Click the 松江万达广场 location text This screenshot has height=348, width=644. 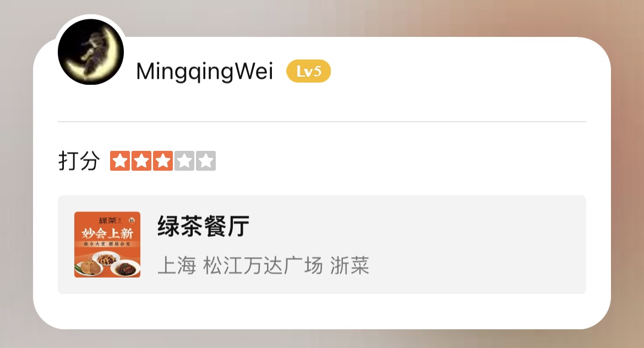coord(263,265)
